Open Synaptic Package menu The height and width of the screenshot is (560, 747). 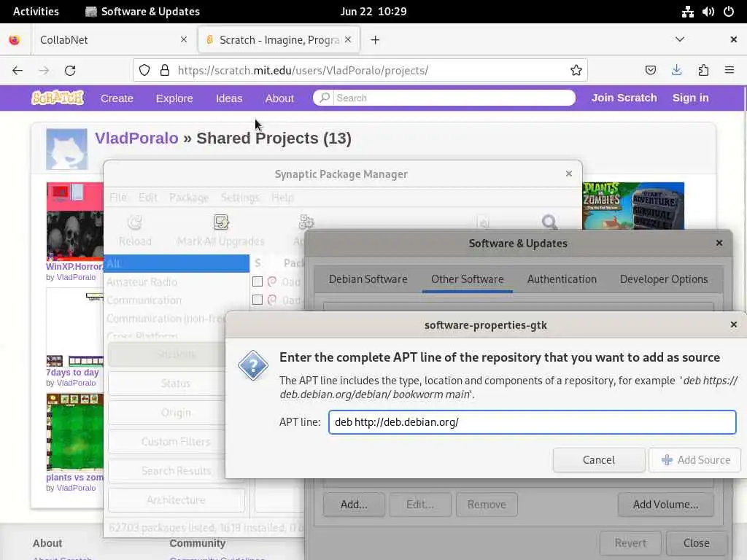[189, 197]
